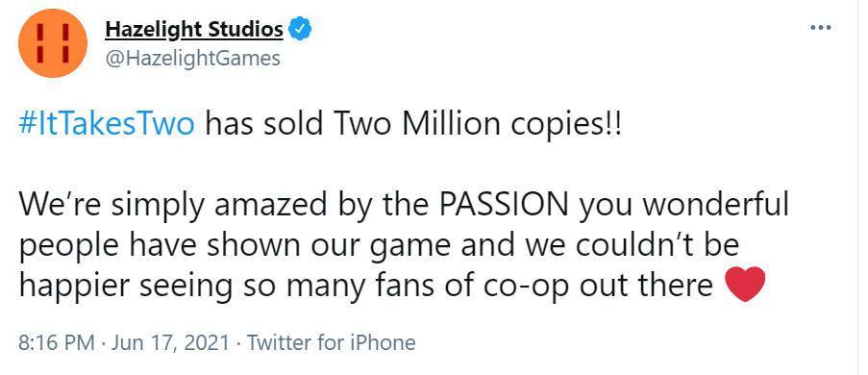Open the Twitter for iPhone source link
868x375 pixels.
point(331,342)
